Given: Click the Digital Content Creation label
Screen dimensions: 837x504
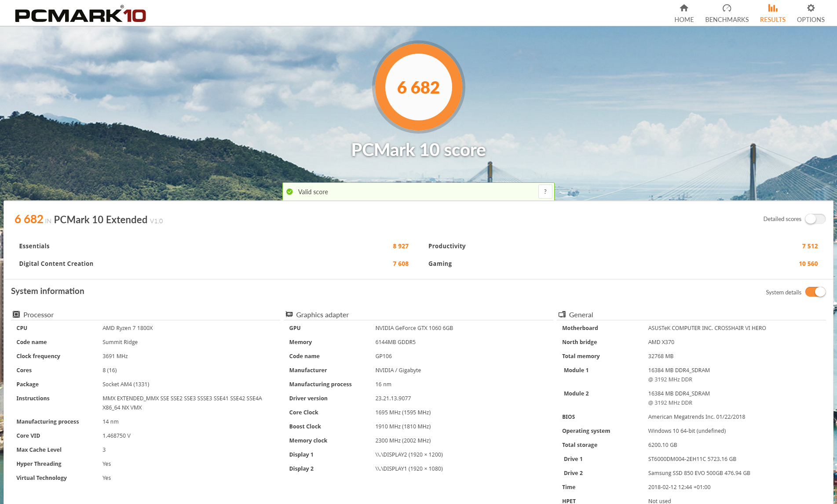Looking at the screenshot, I should [56, 264].
